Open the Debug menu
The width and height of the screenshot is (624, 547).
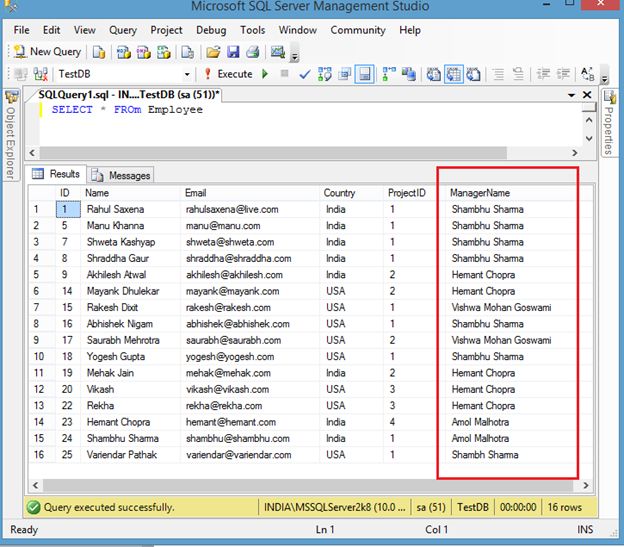point(211,30)
